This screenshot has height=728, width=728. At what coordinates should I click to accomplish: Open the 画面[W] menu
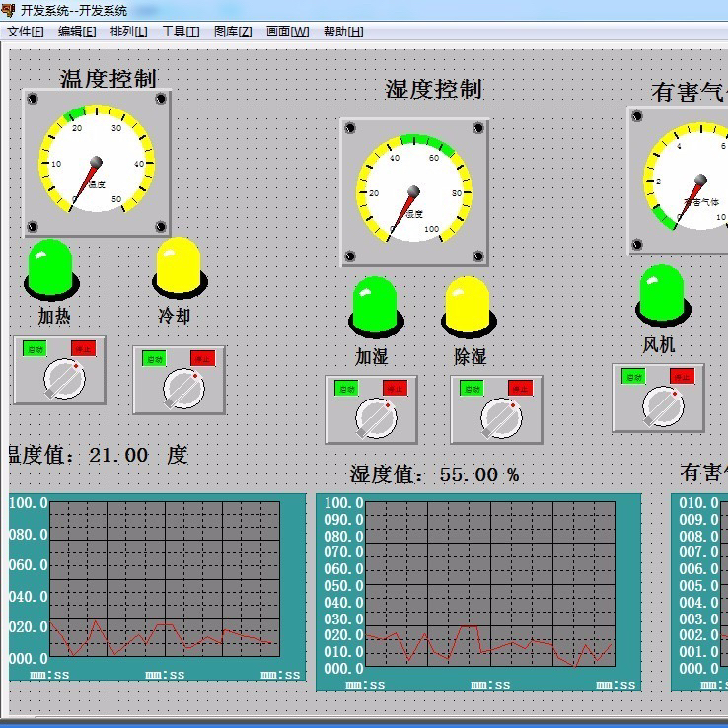[287, 32]
